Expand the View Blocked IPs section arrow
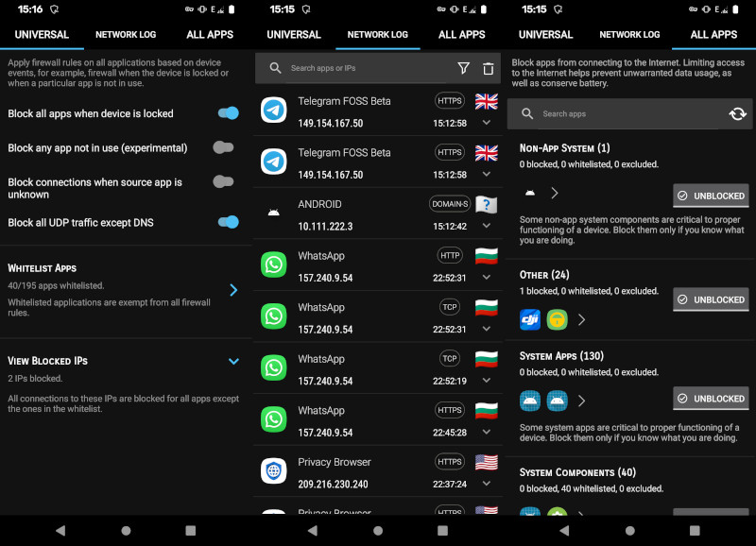The width and height of the screenshot is (756, 546). [233, 361]
